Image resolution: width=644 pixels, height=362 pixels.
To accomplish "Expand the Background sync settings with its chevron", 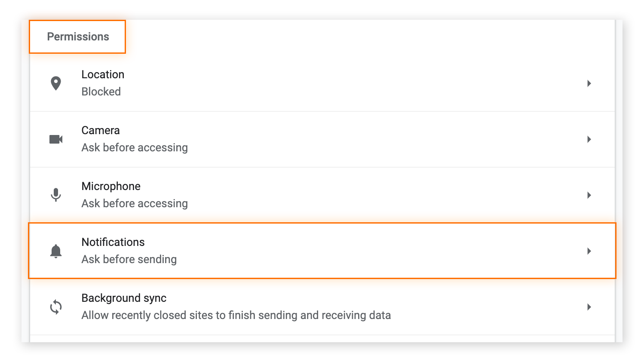I will click(x=589, y=307).
